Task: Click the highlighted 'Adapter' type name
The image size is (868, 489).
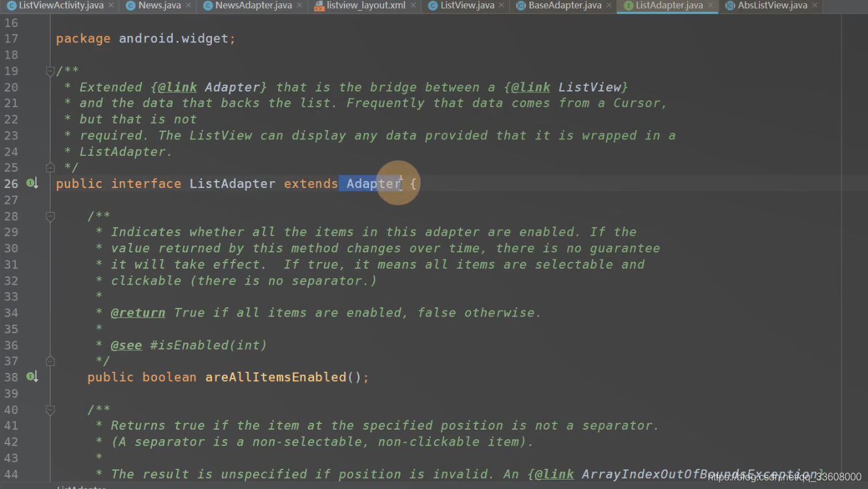Action: (373, 184)
